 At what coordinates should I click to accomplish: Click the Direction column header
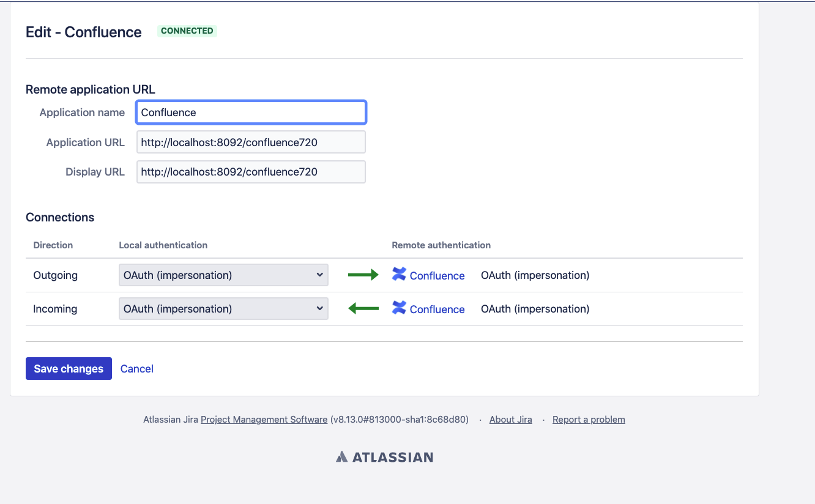53,245
